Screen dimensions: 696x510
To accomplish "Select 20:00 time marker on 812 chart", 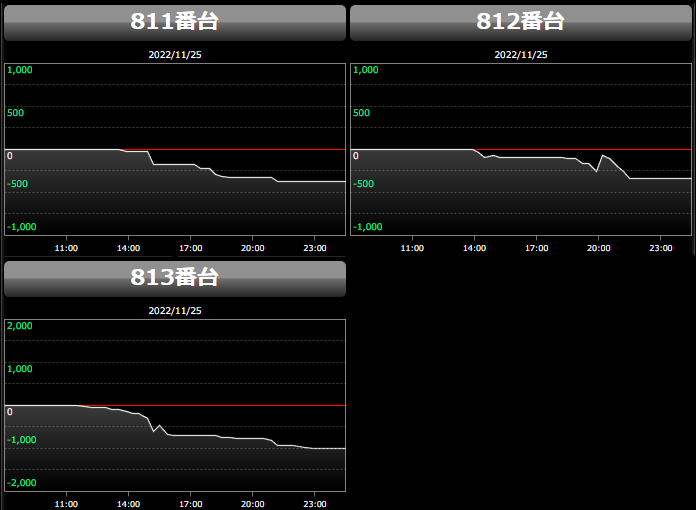I will 598,248.
